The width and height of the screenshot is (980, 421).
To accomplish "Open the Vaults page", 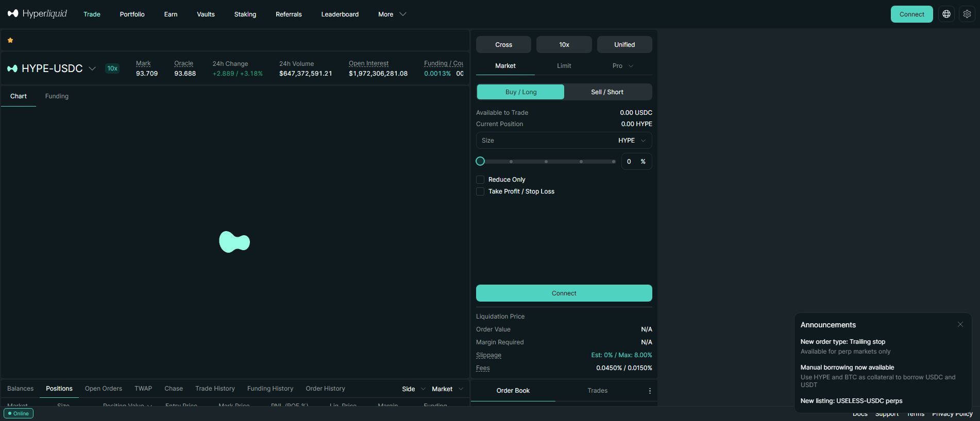I will (x=206, y=14).
